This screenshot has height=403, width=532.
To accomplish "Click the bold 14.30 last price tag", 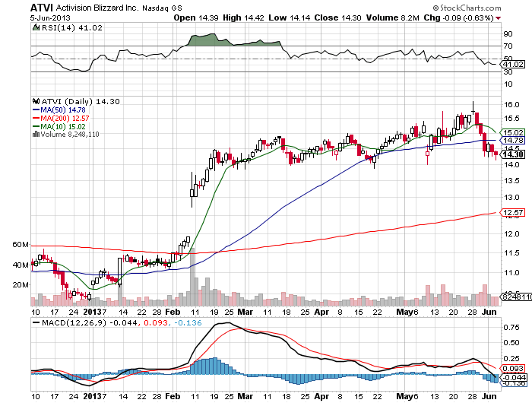I will tap(513, 154).
